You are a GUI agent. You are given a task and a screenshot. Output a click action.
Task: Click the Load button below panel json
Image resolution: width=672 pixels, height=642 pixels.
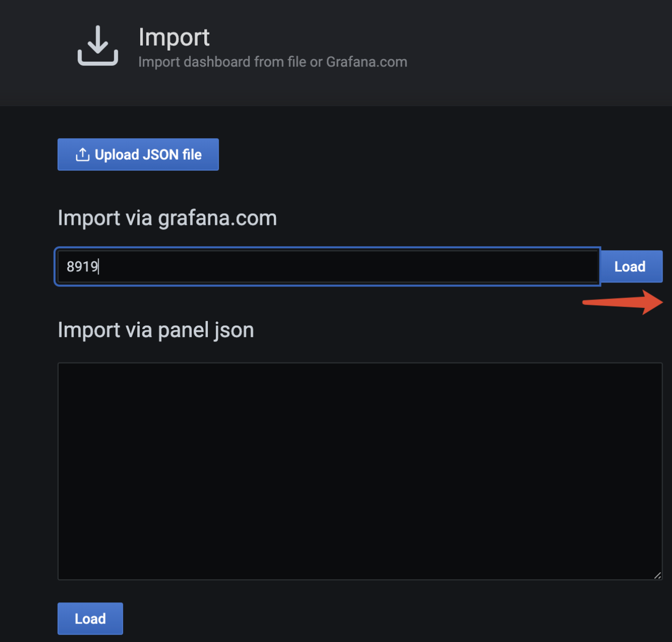coord(90,618)
